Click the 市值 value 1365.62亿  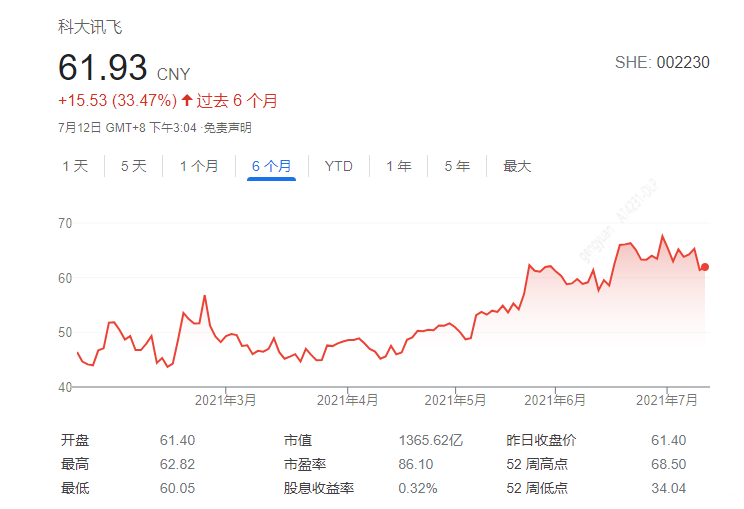coord(431,440)
